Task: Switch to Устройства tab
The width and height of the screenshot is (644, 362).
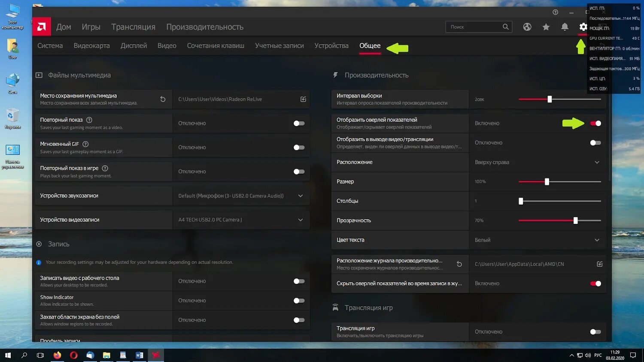Action: pos(331,46)
